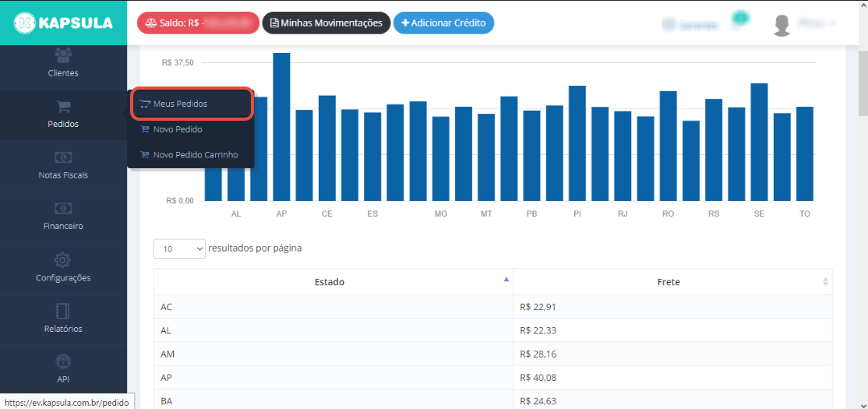Click the ES bar in the chart
This screenshot has height=409, width=868.
click(x=372, y=157)
